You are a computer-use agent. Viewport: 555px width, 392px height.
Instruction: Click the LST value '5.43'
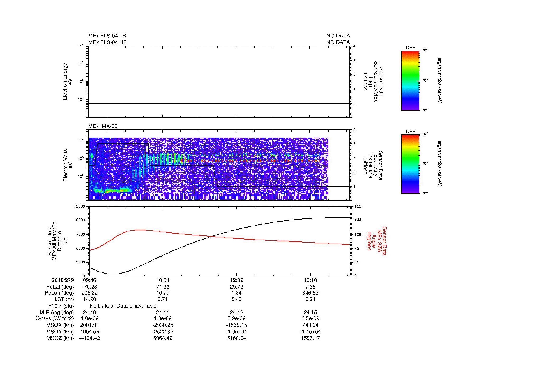(236, 300)
